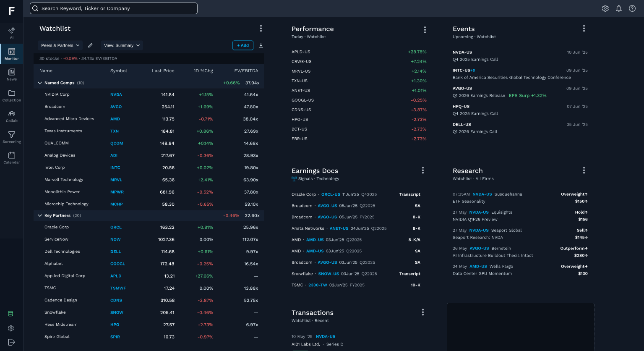The width and height of the screenshot is (644, 351).
Task: Open ORCL ticker link in watchlist
Action: 116,228
